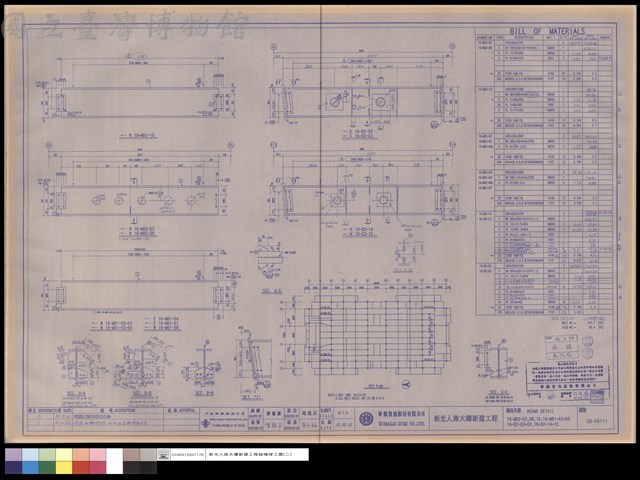Click the project title 新光人壽大樓新建工程 in title block
640x480 pixels.
(x=465, y=418)
